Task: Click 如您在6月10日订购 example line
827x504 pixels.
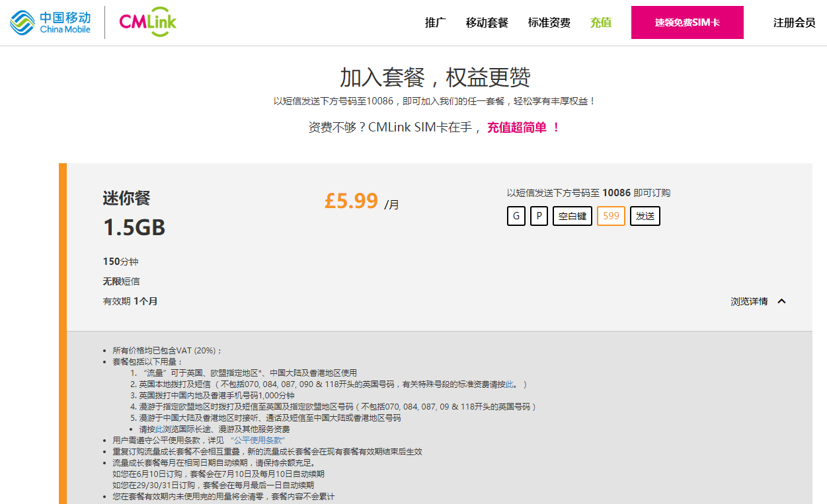Action: point(218,474)
